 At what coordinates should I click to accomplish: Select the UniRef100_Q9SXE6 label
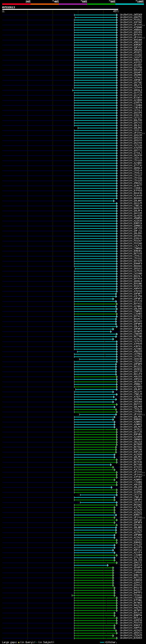(131, 32)
